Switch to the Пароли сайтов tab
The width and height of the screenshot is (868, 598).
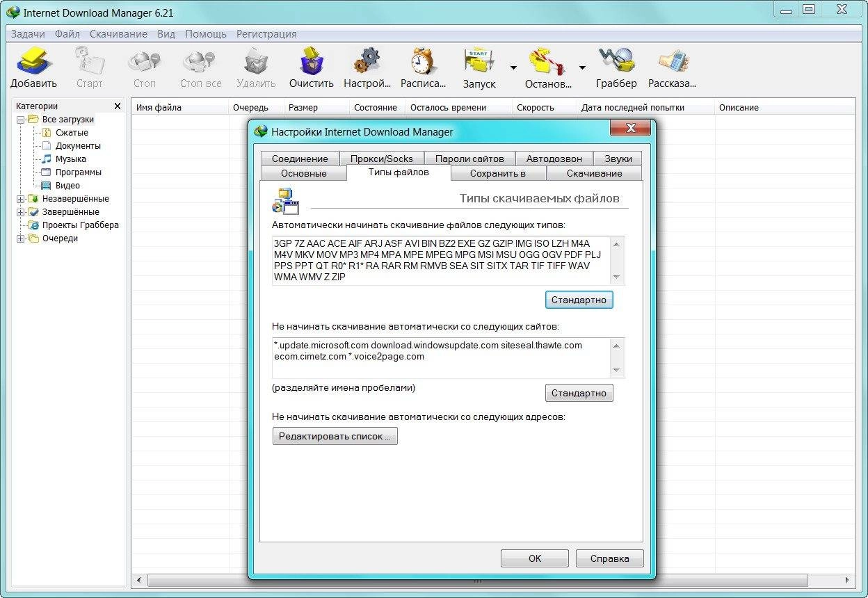pos(469,159)
